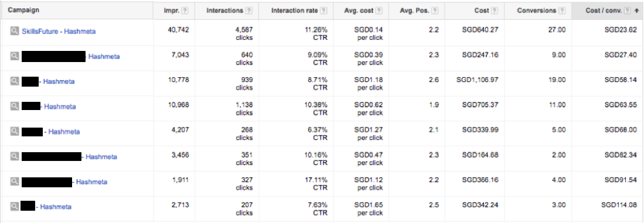Open help icon beside Cost header

(x=495, y=11)
